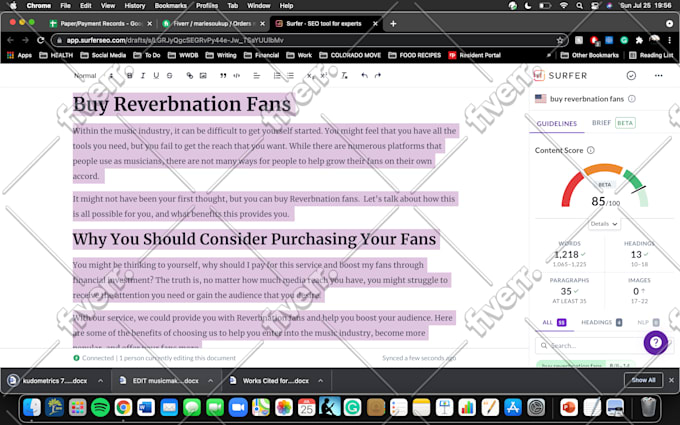Insert a link using the link icon
This screenshot has height=425, width=680.
(x=190, y=75)
